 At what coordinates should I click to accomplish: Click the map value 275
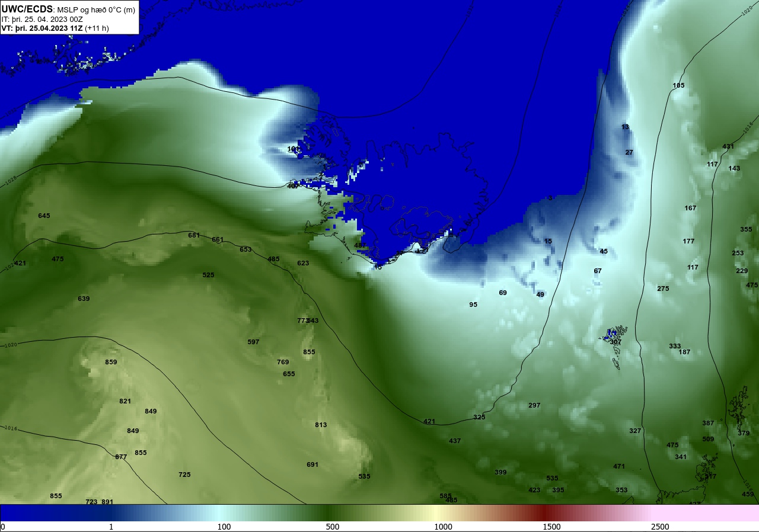(x=663, y=289)
